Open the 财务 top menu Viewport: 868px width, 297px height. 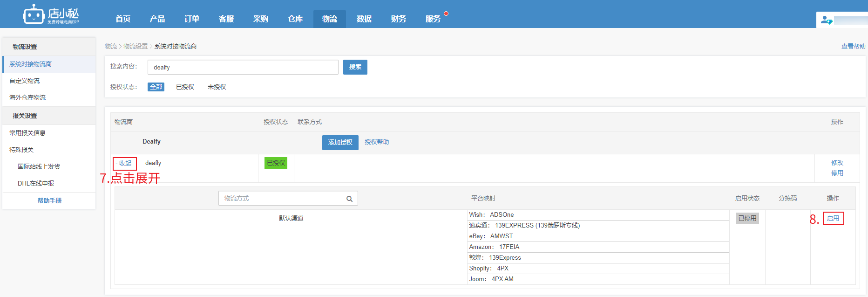tap(399, 19)
